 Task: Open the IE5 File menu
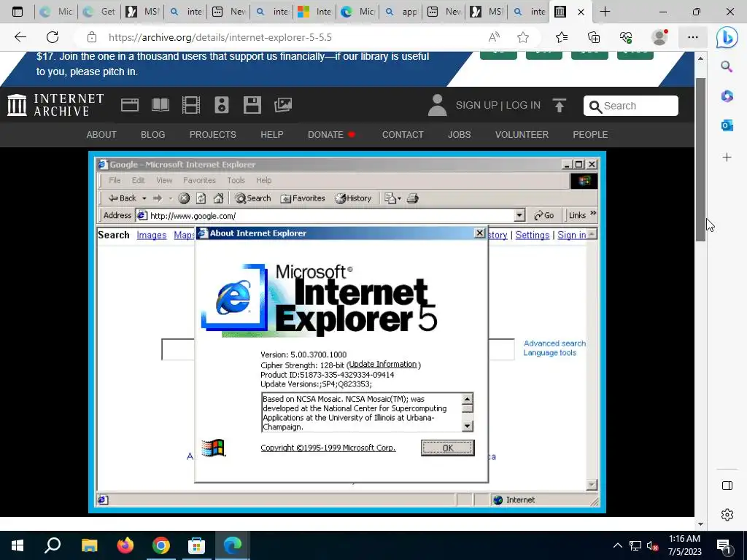point(115,181)
